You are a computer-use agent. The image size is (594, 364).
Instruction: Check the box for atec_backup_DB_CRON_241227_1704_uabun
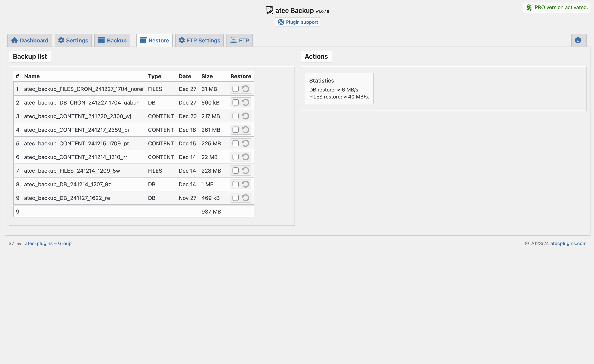(x=236, y=103)
